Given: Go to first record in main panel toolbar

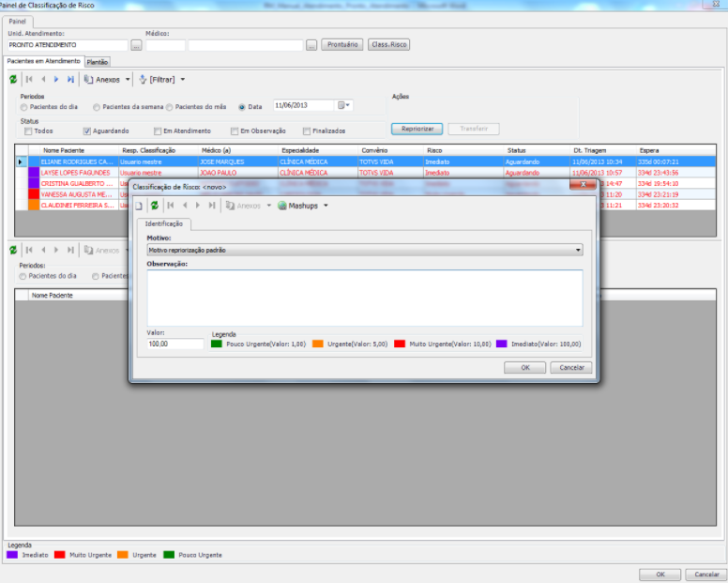Looking at the screenshot, I should (29, 80).
